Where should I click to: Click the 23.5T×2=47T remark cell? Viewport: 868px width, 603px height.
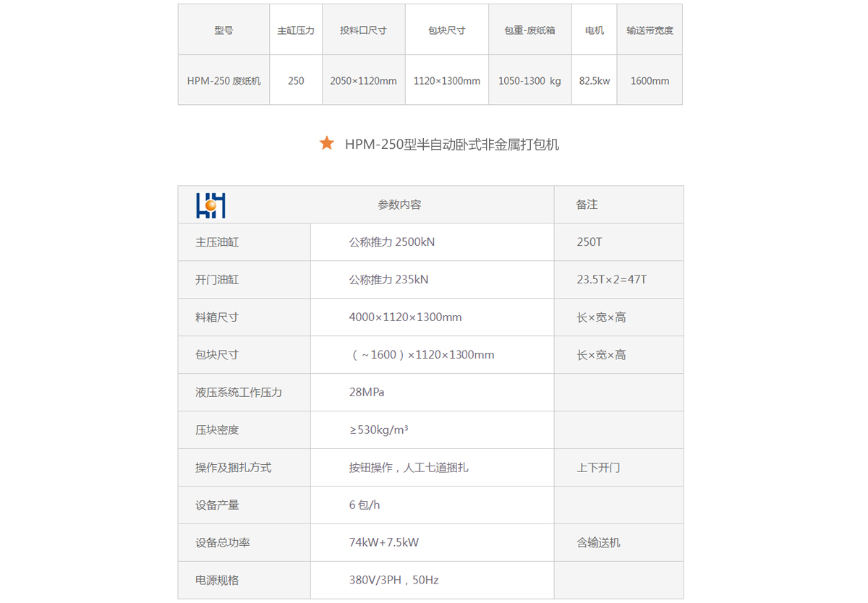coord(611,280)
